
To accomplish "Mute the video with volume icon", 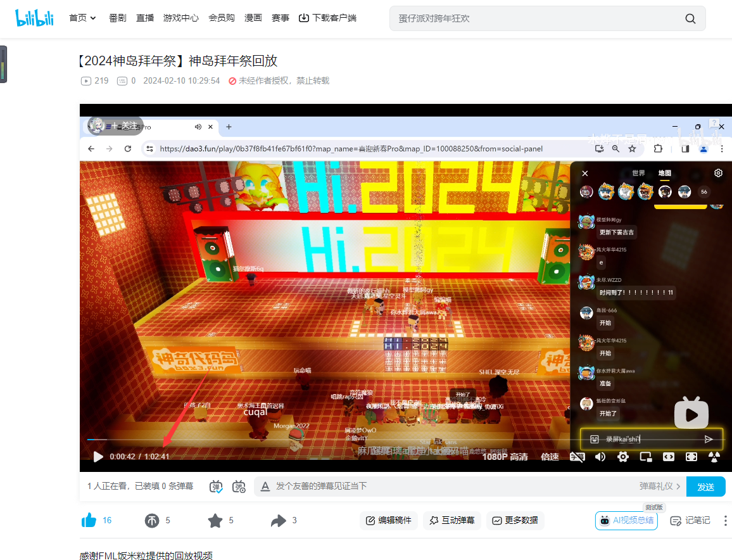I will coord(600,456).
